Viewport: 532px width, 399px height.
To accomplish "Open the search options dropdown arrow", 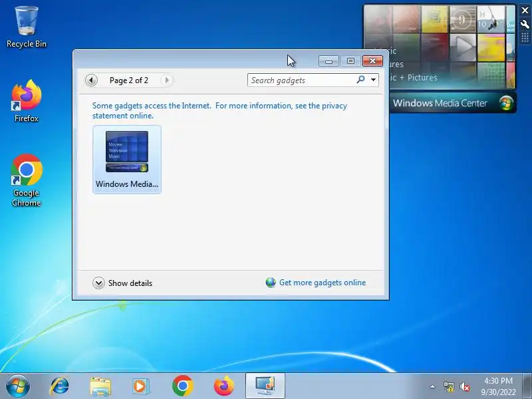I will [x=373, y=80].
